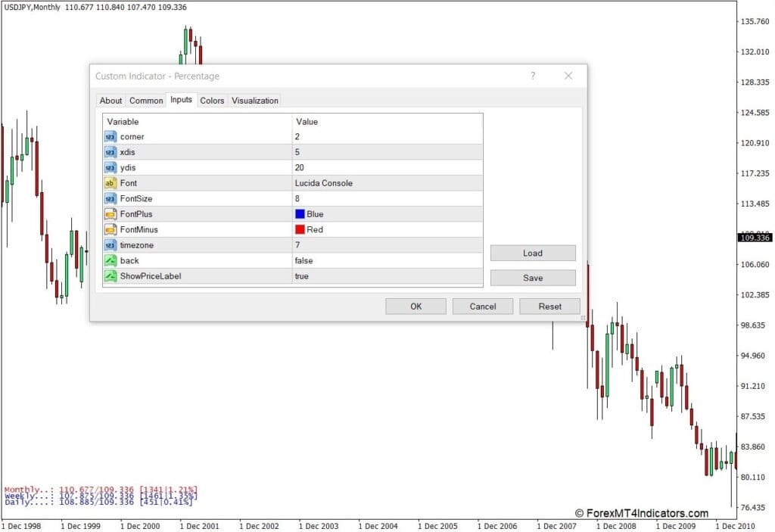
Task: Click the integer icon beside corner variable
Action: (x=110, y=137)
